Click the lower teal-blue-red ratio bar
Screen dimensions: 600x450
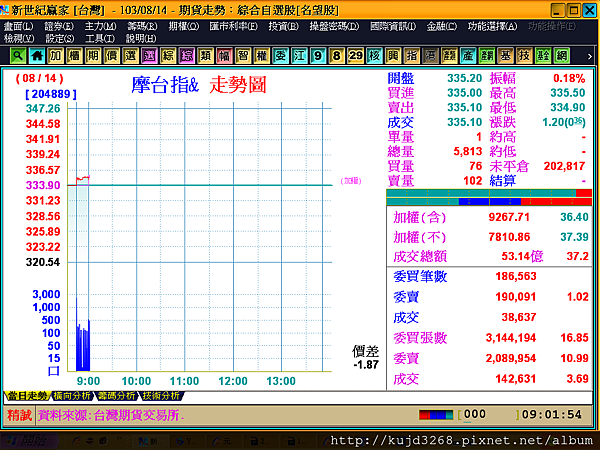point(489,201)
